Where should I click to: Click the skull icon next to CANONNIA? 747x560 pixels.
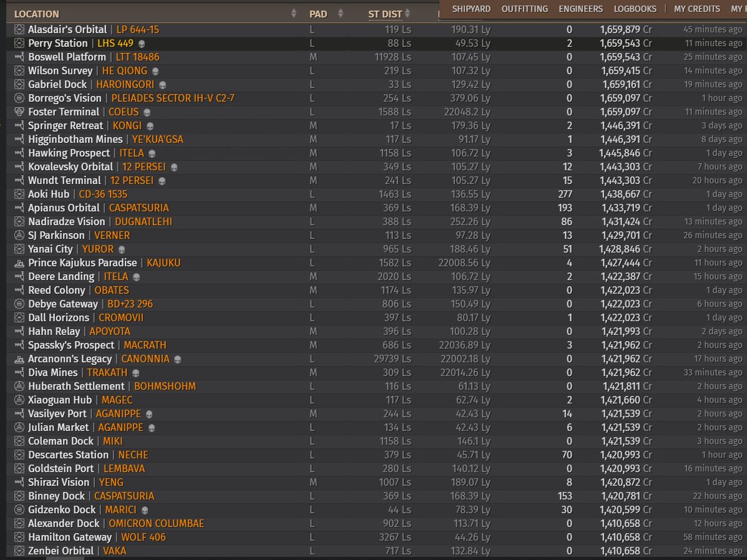point(178,360)
